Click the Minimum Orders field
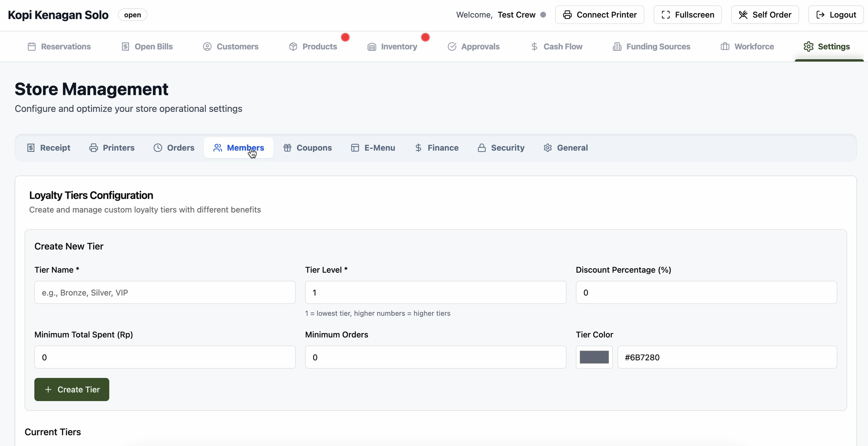 (435, 357)
